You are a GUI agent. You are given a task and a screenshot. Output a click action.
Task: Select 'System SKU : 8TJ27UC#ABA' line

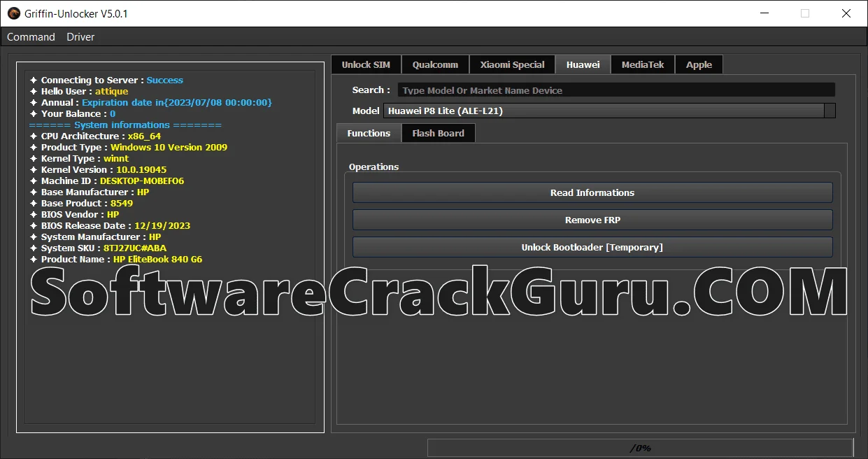[98, 248]
